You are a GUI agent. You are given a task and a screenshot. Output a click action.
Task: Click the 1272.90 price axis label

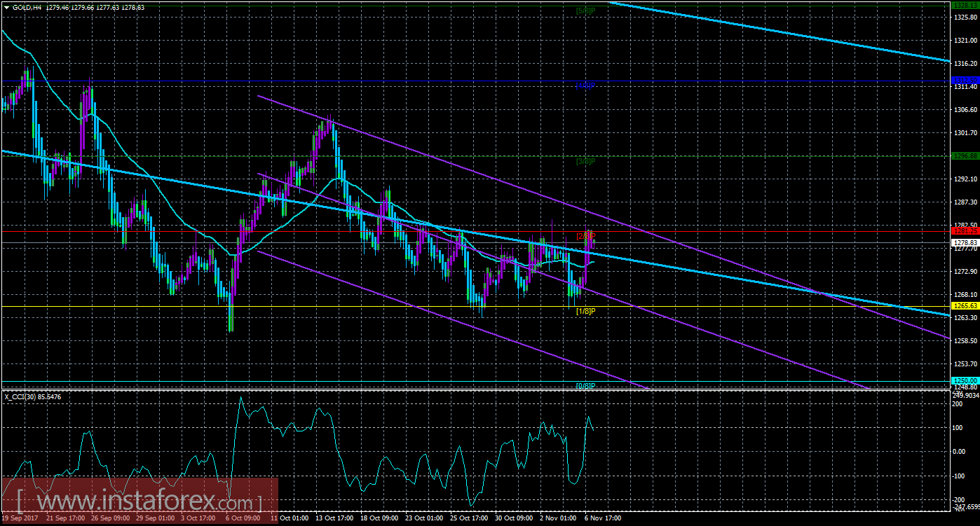tap(965, 272)
